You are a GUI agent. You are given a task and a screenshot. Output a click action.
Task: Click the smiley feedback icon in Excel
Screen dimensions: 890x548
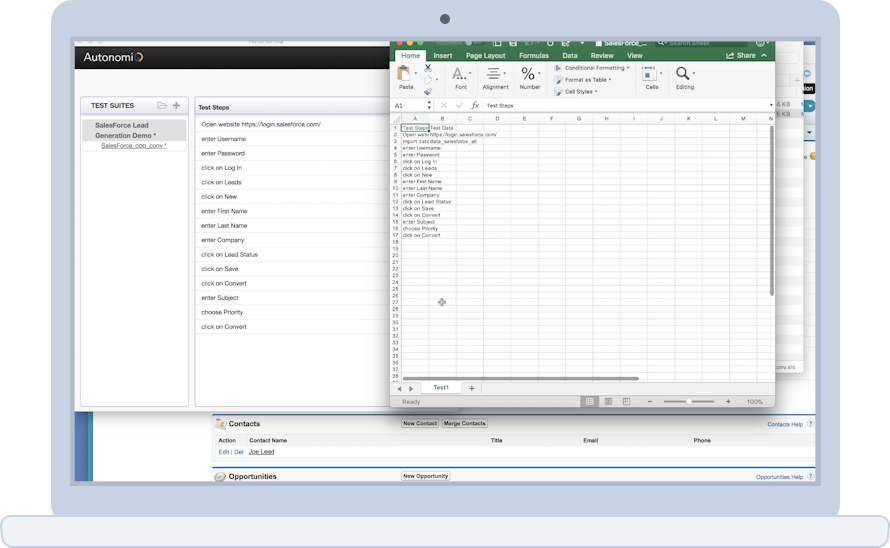[760, 43]
